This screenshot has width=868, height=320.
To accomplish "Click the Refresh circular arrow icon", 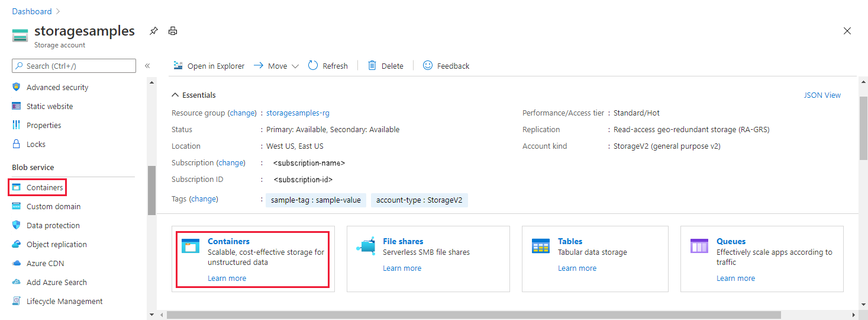I will (313, 65).
